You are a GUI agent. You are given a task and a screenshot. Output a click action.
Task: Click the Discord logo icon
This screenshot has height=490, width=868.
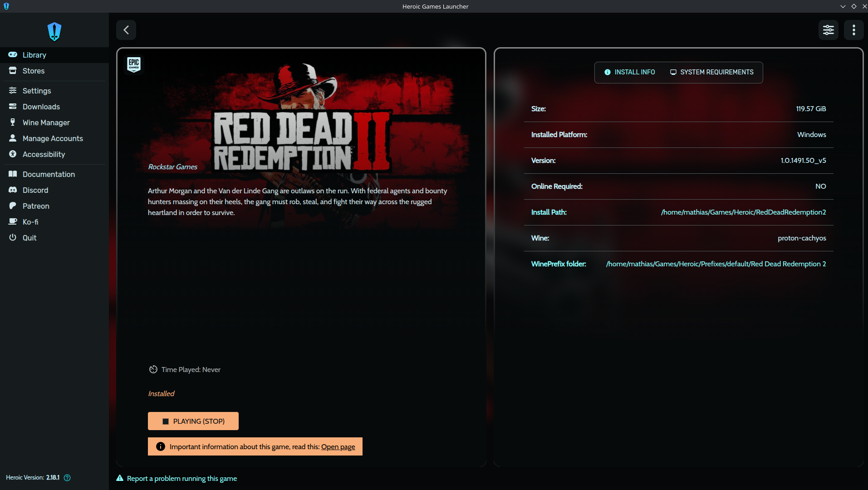(x=13, y=190)
